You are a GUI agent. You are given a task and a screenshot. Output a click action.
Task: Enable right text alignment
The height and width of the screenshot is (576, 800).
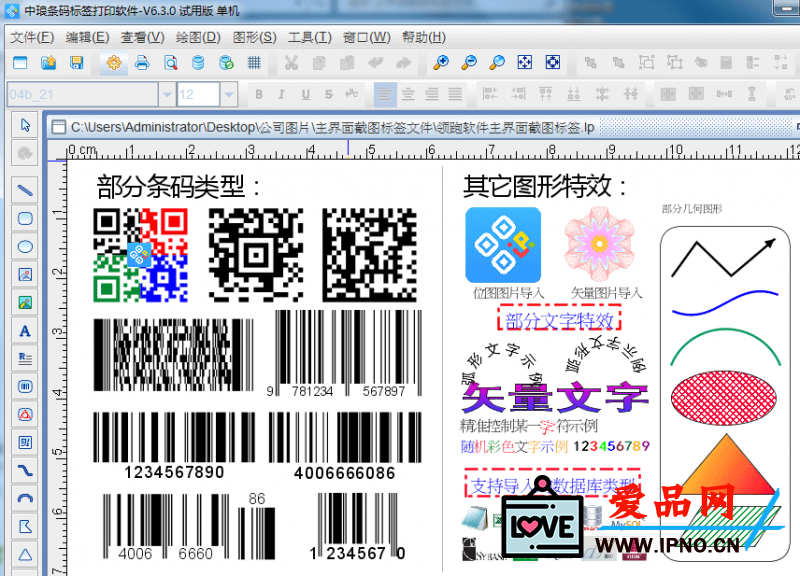(x=432, y=94)
